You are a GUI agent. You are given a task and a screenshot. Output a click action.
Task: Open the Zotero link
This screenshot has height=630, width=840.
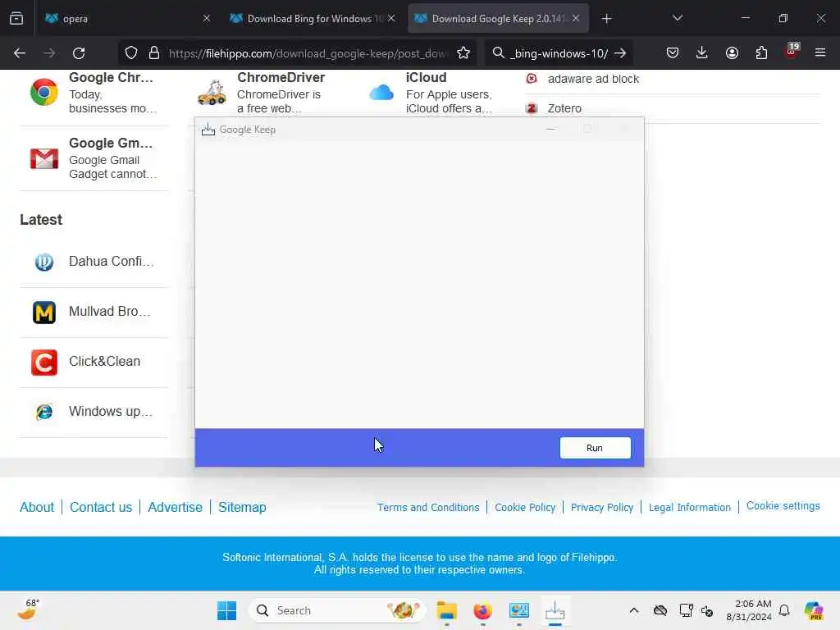pos(564,108)
